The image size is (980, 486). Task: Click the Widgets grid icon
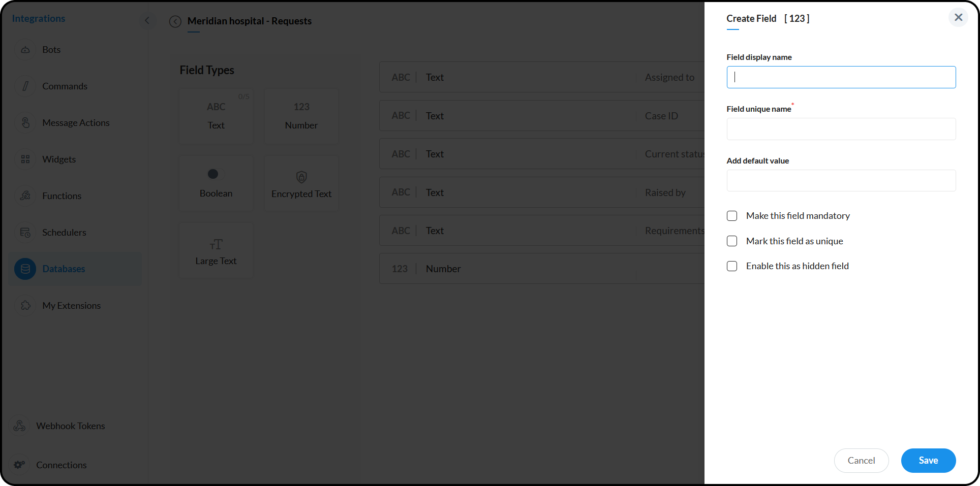click(x=25, y=159)
